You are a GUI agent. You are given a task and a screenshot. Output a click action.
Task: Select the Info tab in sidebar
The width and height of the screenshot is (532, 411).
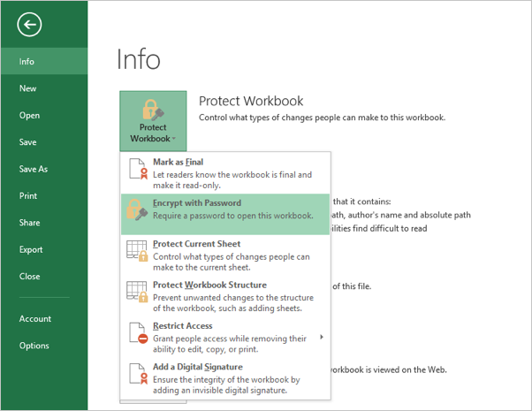pyautogui.click(x=27, y=62)
